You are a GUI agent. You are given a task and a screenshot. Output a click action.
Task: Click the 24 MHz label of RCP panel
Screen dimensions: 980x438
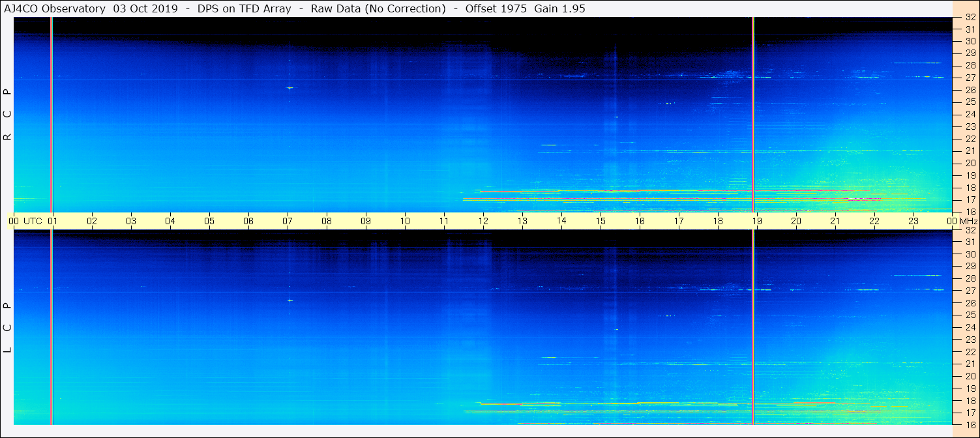click(x=970, y=114)
